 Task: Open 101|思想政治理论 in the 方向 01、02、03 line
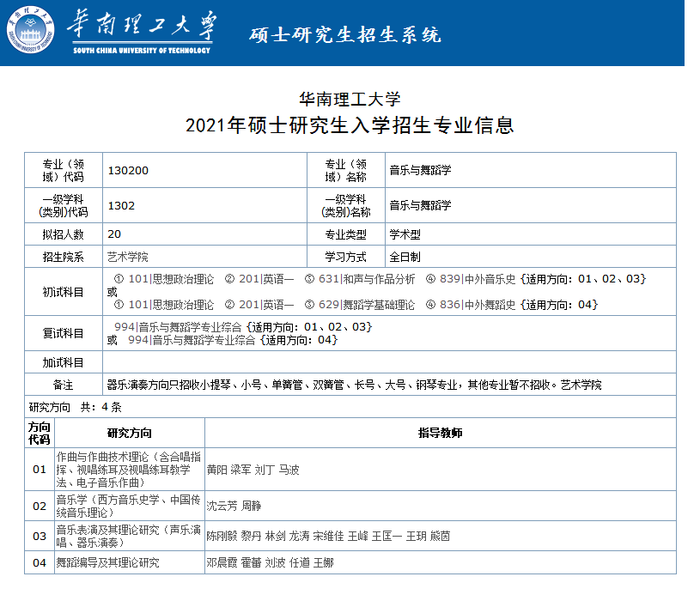pos(171,279)
